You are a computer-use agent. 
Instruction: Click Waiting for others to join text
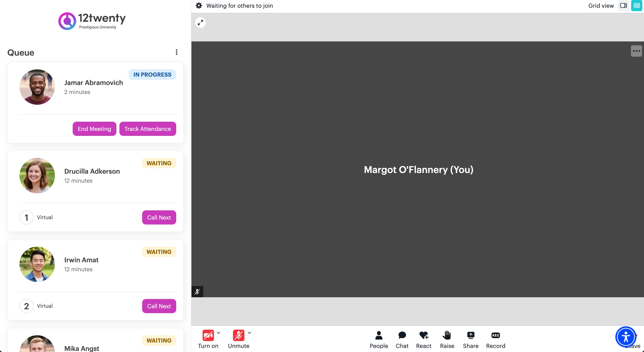pyautogui.click(x=239, y=6)
